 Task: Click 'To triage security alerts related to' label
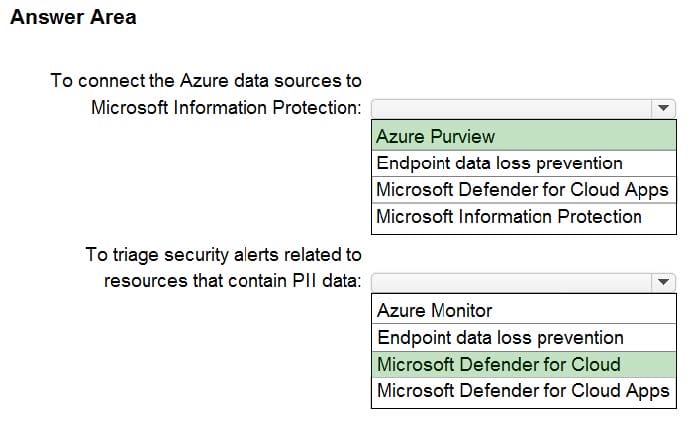[223, 254]
